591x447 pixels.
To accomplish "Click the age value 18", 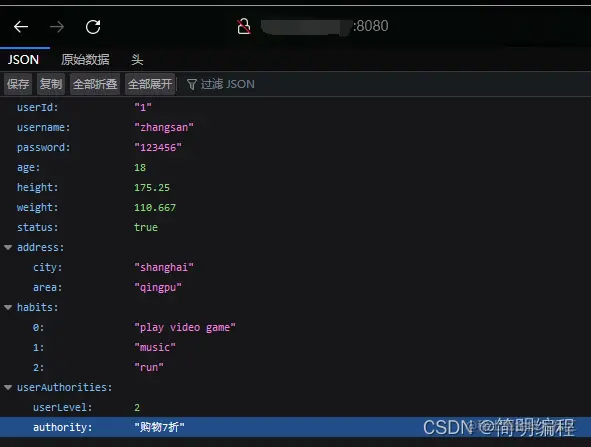I will coord(140,167).
